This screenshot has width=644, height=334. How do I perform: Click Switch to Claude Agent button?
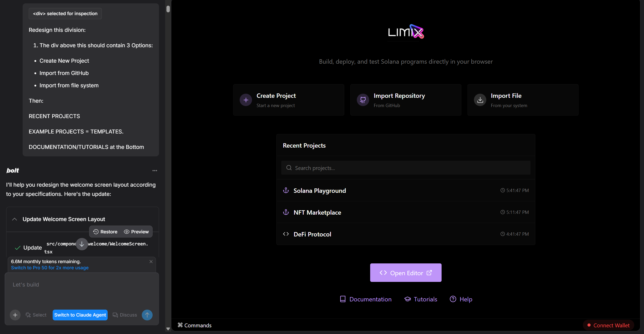[80, 315]
